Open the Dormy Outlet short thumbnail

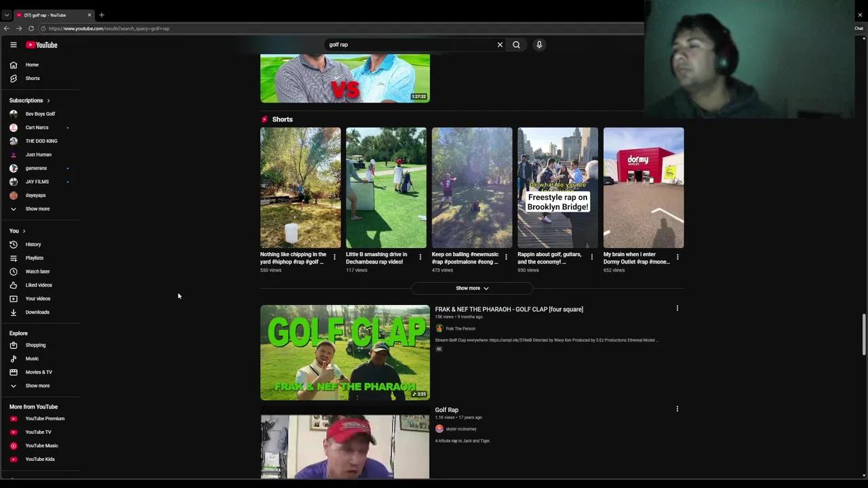pos(644,188)
